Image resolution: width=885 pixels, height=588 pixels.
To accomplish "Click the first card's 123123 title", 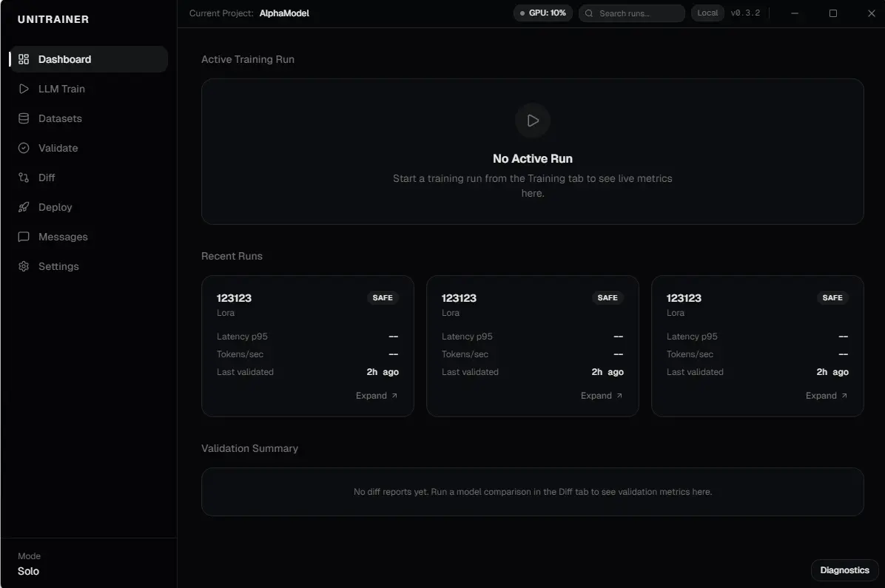I will [x=235, y=298].
